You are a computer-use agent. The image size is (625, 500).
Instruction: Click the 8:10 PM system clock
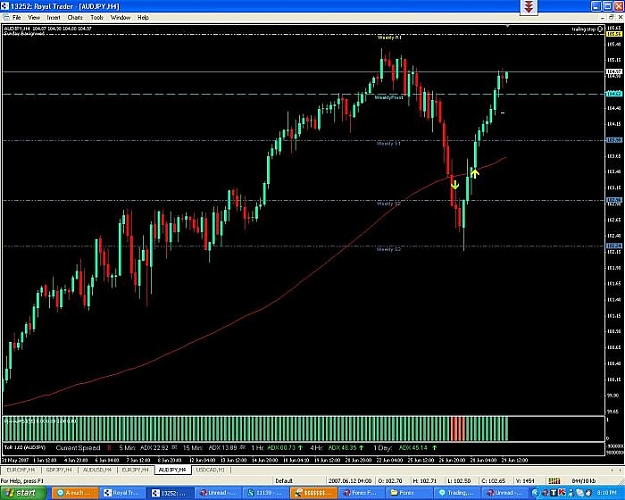609,493
